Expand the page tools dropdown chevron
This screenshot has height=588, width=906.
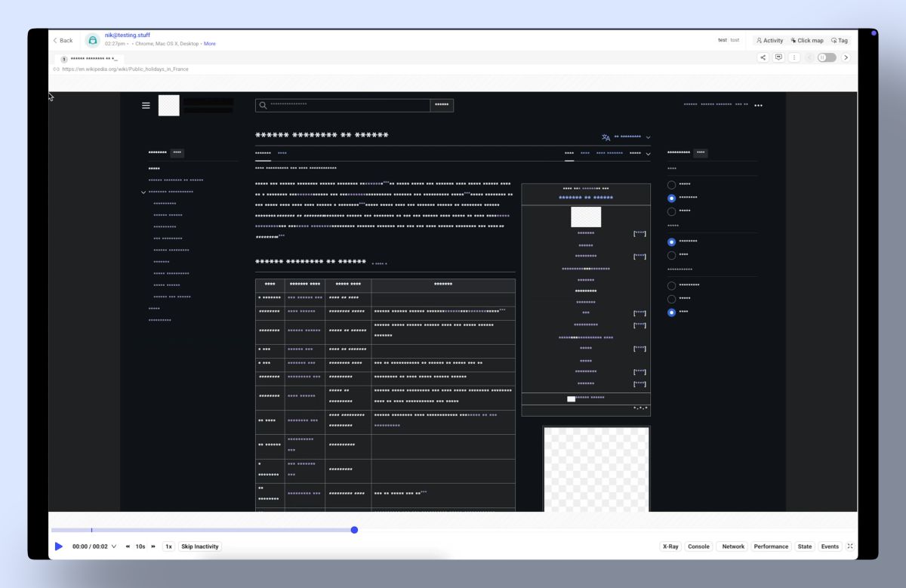tap(648, 154)
